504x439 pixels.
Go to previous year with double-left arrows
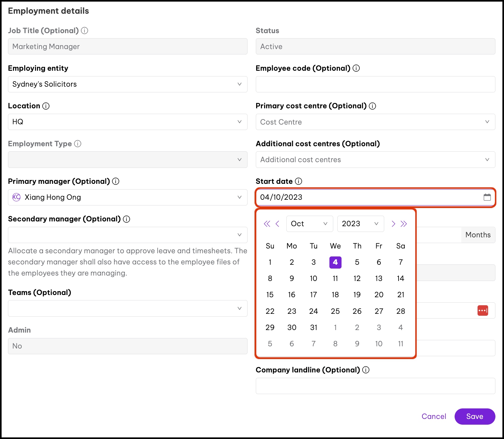(x=267, y=224)
